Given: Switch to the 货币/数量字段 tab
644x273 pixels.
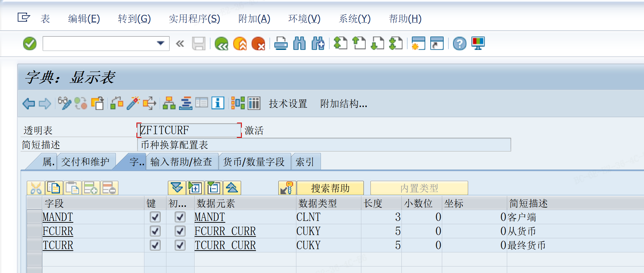Looking at the screenshot, I should point(254,162).
